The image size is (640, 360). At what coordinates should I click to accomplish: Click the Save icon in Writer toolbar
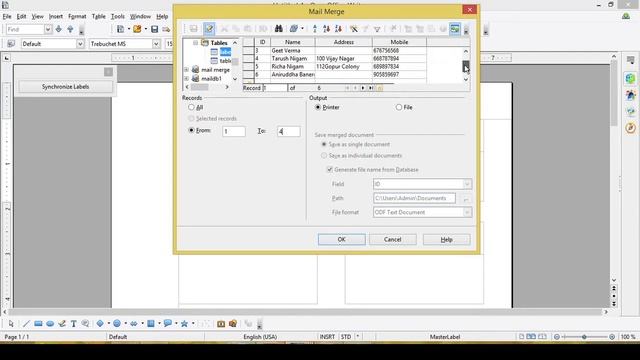click(x=154, y=29)
